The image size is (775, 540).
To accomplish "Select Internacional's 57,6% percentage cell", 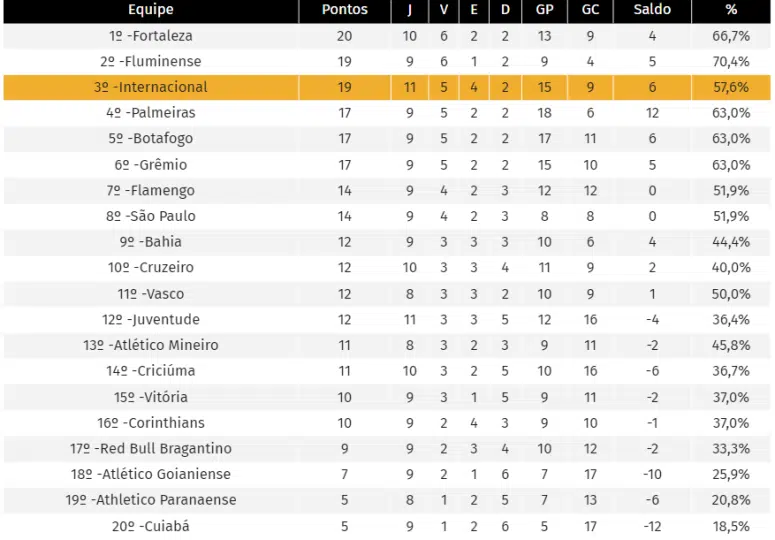I will (731, 87).
